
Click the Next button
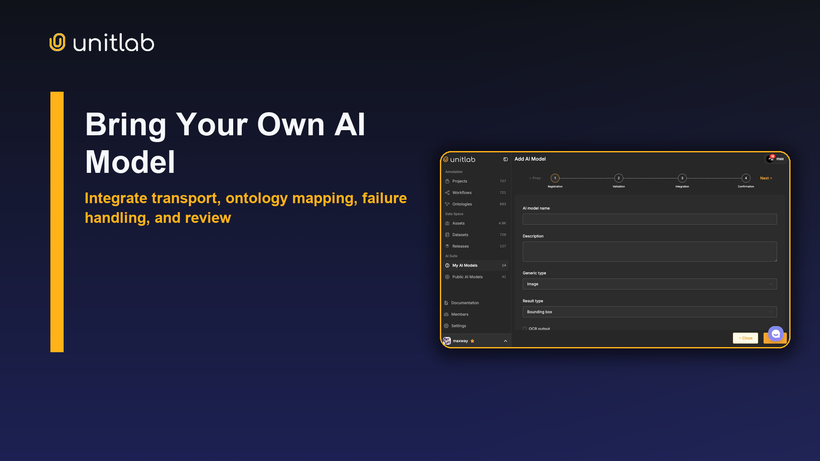coord(766,178)
